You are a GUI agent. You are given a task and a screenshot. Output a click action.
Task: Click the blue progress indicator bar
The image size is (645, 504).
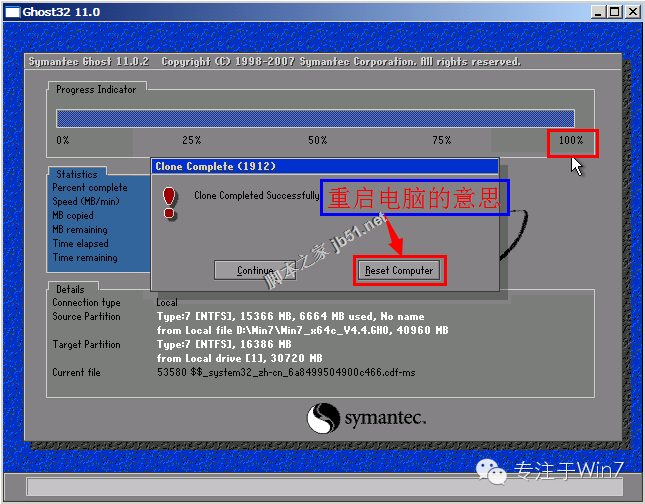[315, 118]
